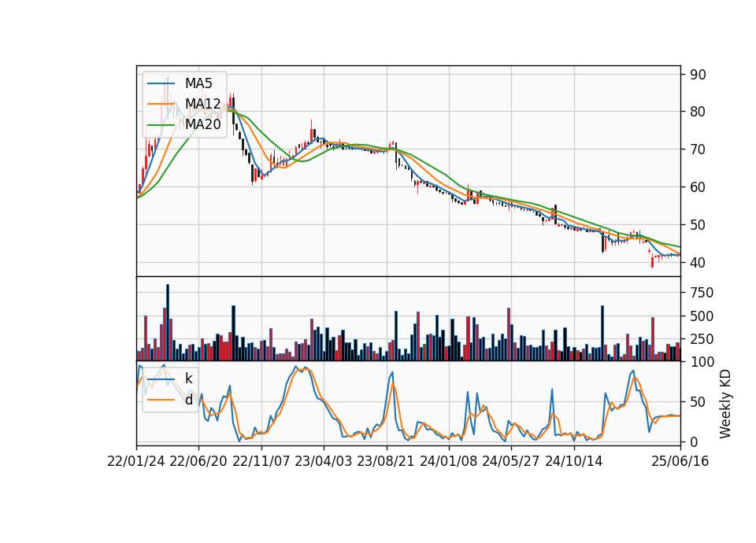The image size is (756, 543).
Task: Click the 60 price axis label
Action: click(699, 187)
